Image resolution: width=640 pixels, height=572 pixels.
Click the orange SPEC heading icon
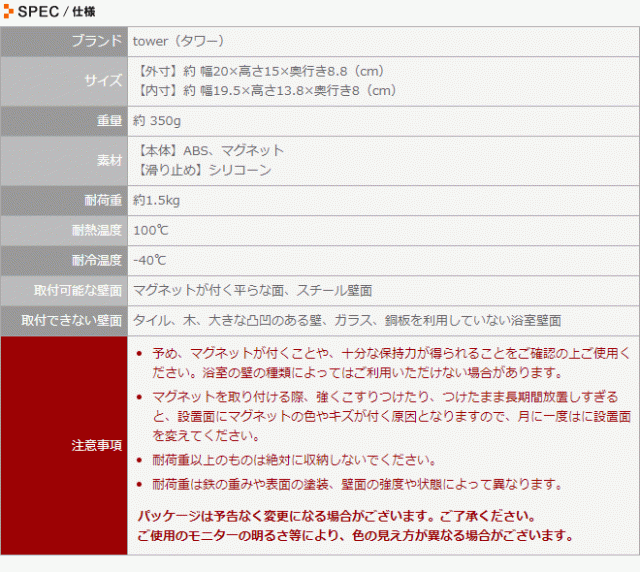pos(9,11)
